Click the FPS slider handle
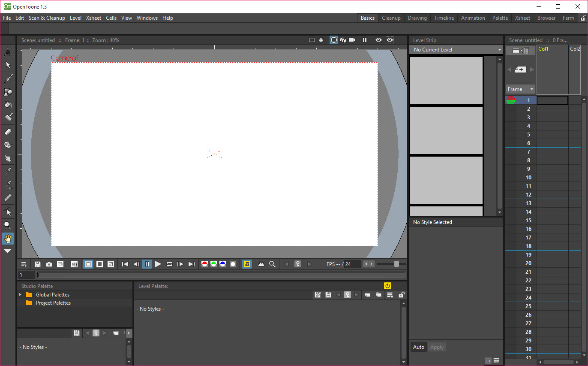 click(x=396, y=264)
